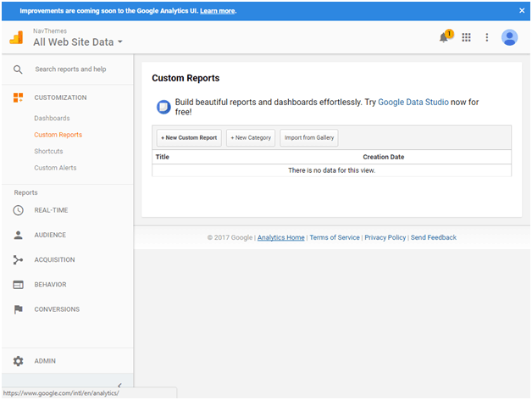Click the Custom Reports page heading
Viewport: 532px width, 400px height.
(186, 78)
